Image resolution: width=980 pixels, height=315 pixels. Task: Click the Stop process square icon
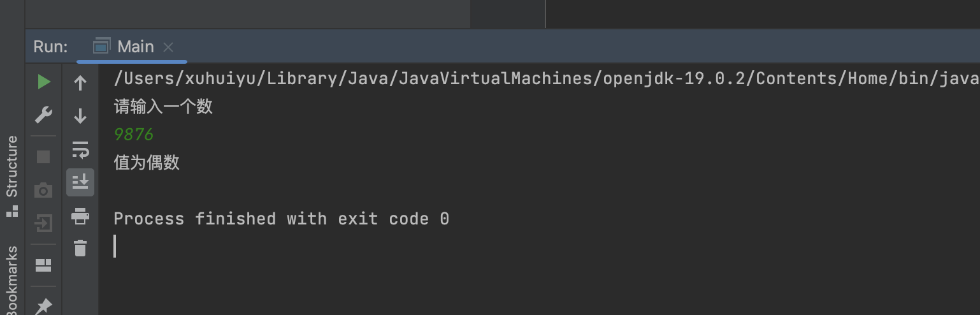(43, 157)
